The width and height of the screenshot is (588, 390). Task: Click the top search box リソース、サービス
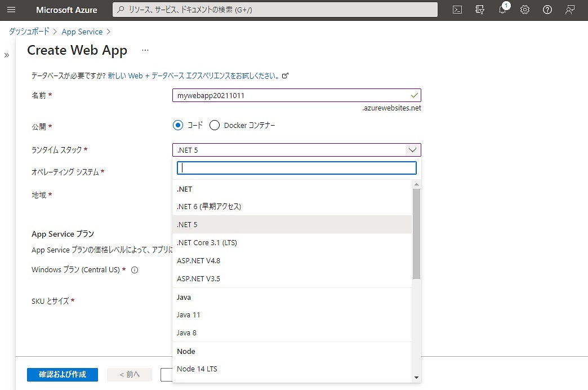coord(275,10)
